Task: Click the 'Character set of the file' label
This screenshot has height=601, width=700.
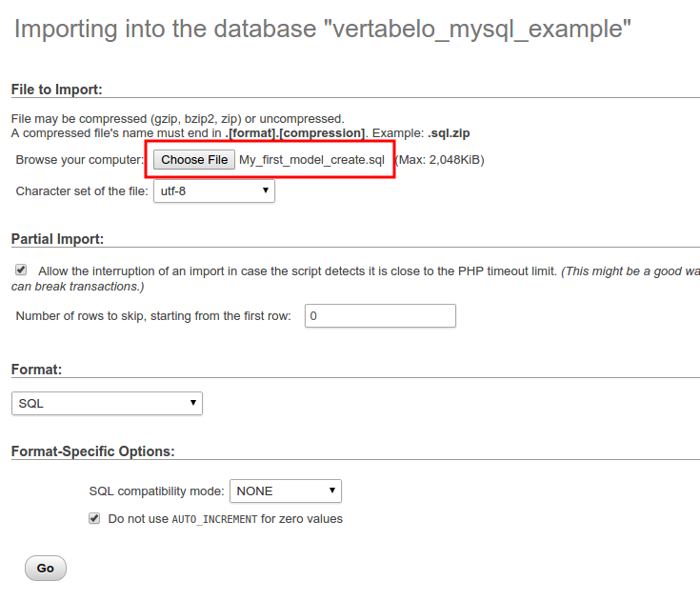Action: pos(82,191)
